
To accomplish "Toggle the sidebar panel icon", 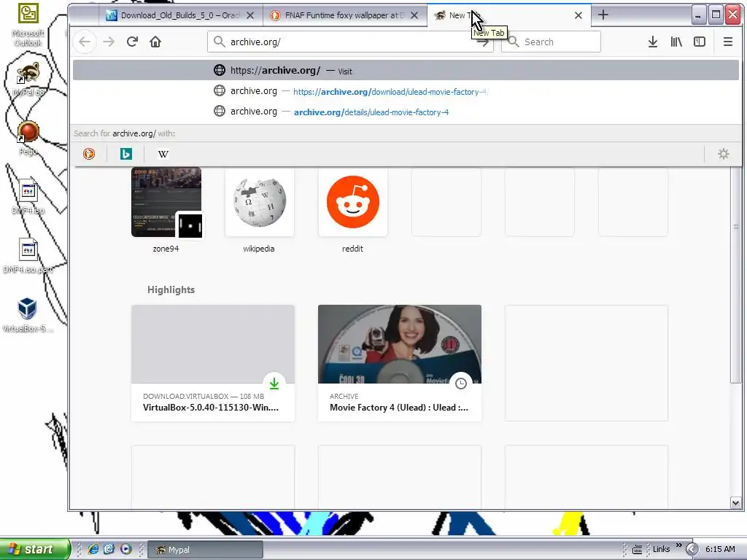I will click(x=700, y=42).
